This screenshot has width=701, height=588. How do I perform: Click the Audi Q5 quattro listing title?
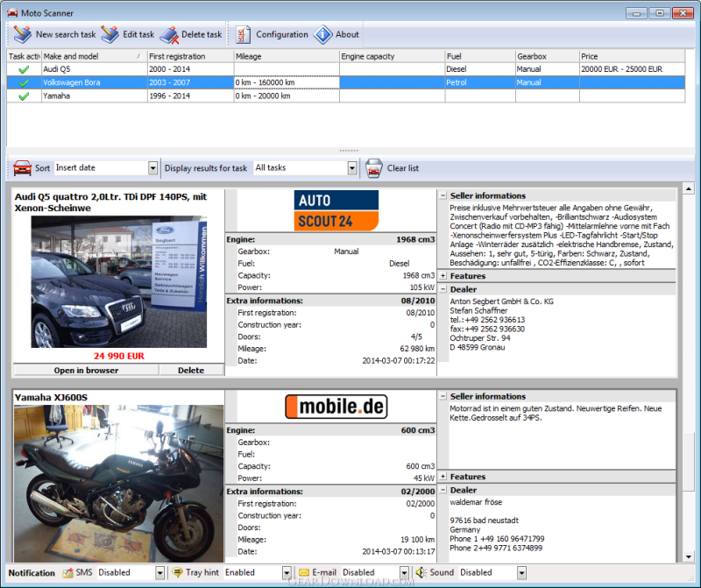tap(111, 202)
